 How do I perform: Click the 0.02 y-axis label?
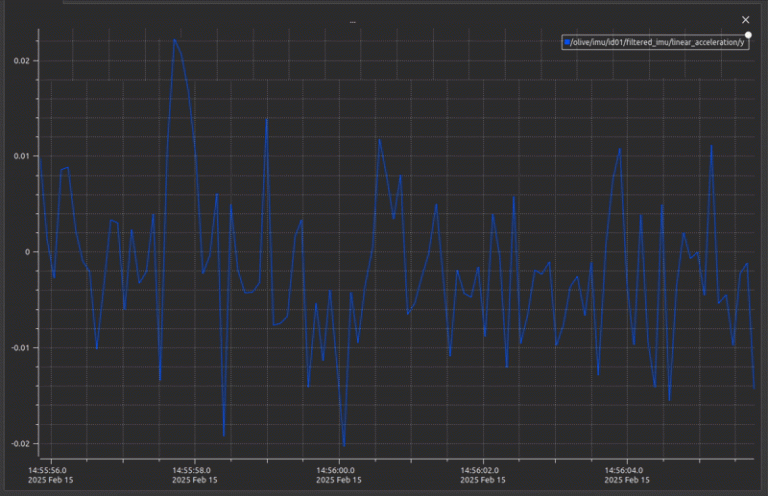pyautogui.click(x=22, y=61)
